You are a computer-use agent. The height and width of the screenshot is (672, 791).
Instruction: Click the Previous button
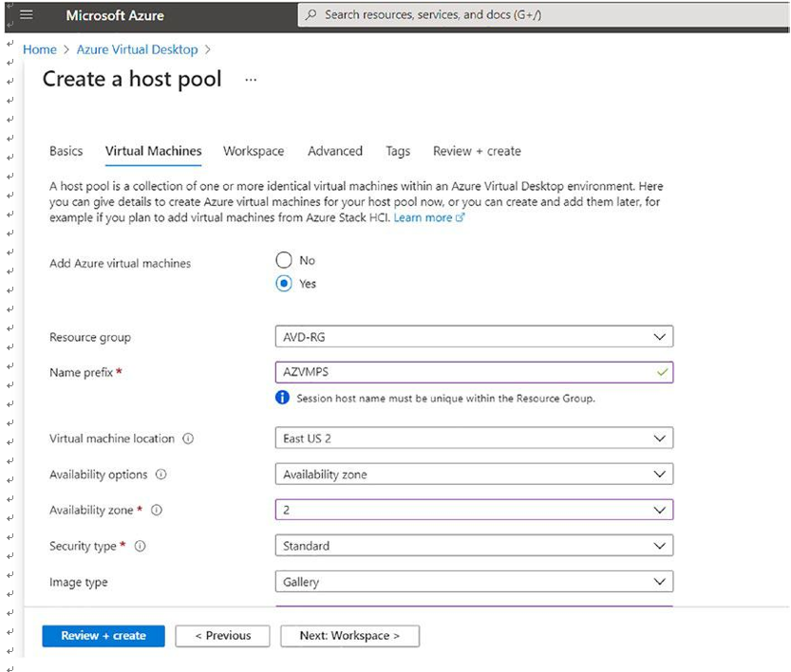(222, 636)
